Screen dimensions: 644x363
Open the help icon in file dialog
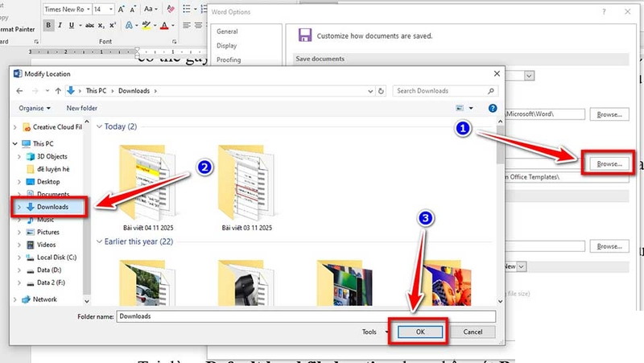[x=492, y=108]
